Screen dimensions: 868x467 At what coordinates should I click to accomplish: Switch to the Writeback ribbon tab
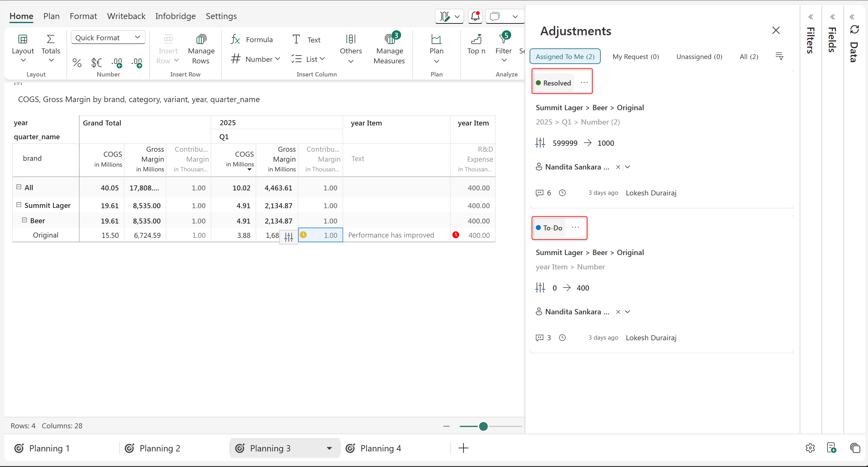(126, 16)
